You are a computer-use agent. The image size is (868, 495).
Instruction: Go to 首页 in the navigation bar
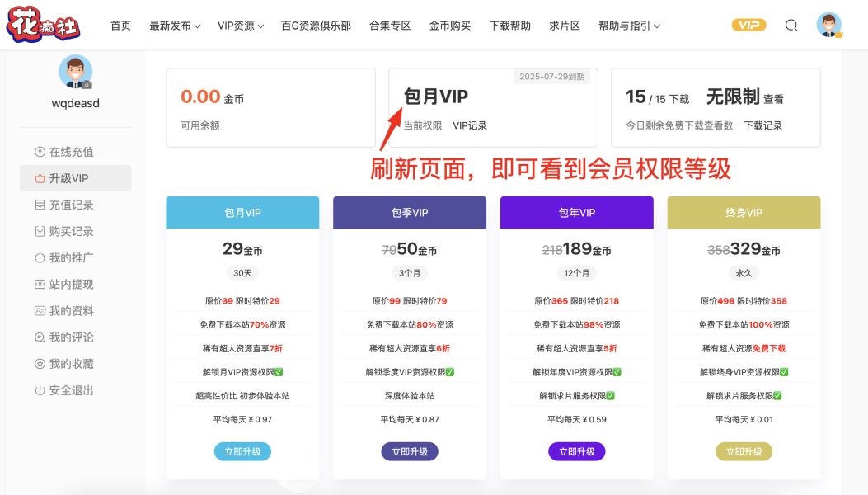[120, 26]
